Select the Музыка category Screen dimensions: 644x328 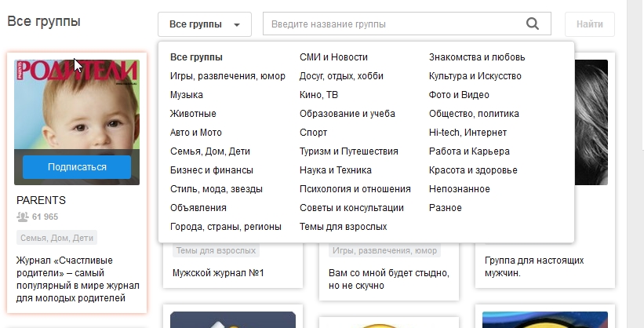187,95
